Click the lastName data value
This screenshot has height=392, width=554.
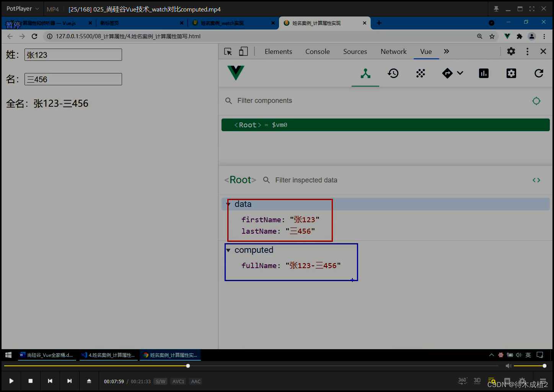tap(300, 231)
